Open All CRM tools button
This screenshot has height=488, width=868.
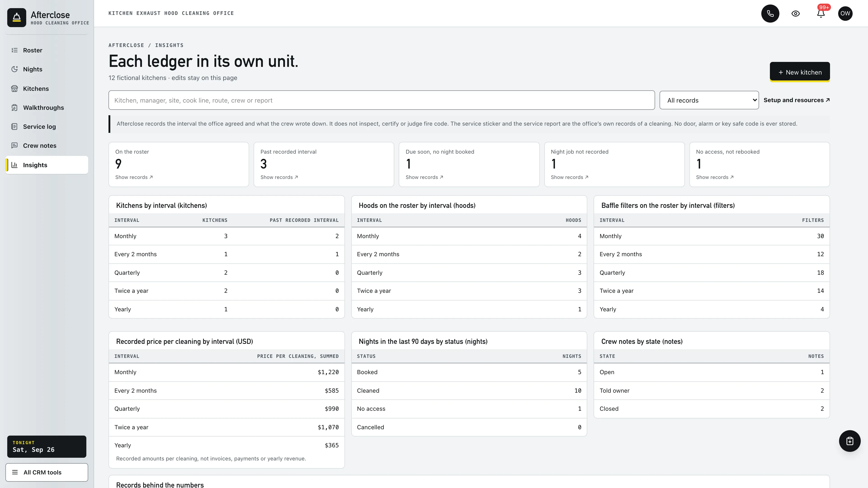click(x=47, y=472)
